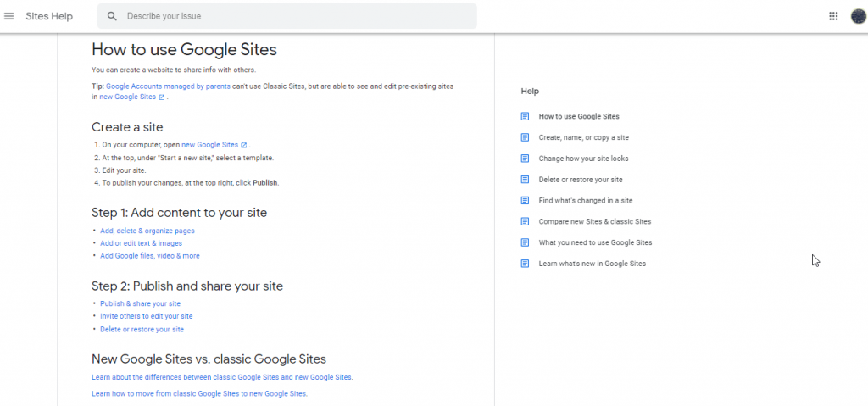Screen dimensions: 868x406
Task: Go to the Sites Help home title
Action: click(x=49, y=16)
